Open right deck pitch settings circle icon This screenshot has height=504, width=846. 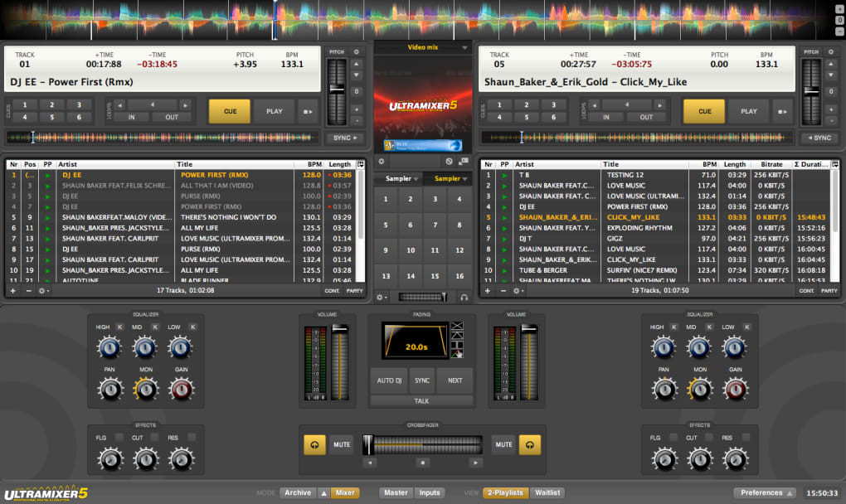pyautogui.click(x=831, y=51)
